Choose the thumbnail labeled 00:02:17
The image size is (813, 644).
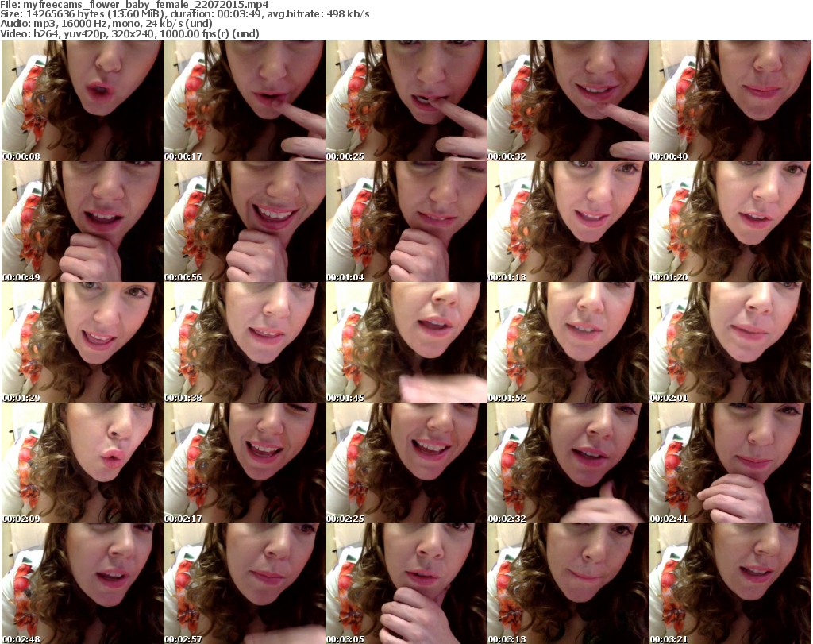245,463
